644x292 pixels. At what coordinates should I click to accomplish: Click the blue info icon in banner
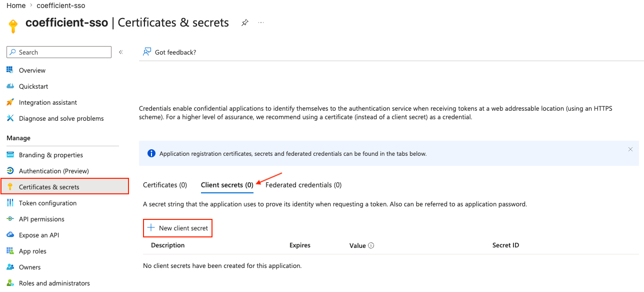[x=151, y=153]
